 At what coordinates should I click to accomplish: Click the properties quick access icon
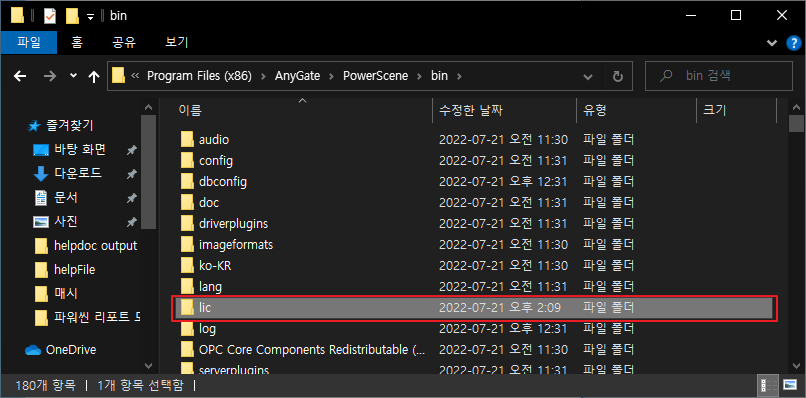click(x=49, y=16)
